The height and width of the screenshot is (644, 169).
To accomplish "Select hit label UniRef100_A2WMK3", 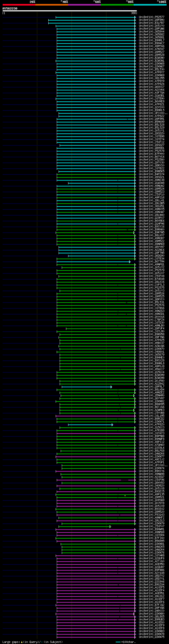I will [x=152, y=410].
